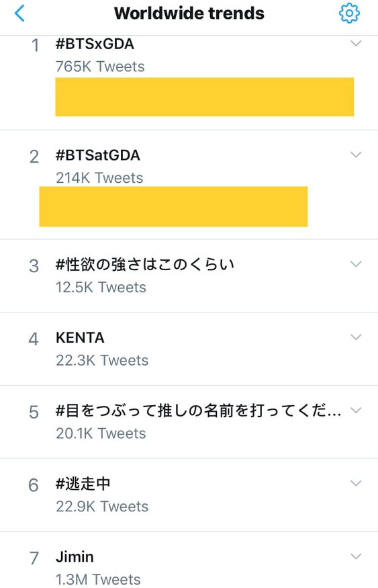Image resolution: width=378 pixels, height=588 pixels.
Task: Click yellow banner under #BTSxGDA
Action: click(x=205, y=97)
